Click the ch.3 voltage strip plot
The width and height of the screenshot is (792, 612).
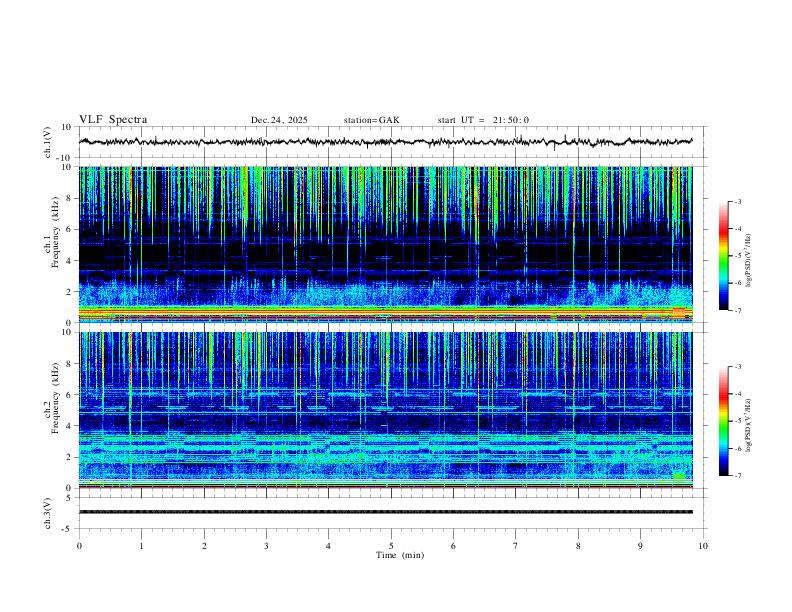[x=385, y=512]
